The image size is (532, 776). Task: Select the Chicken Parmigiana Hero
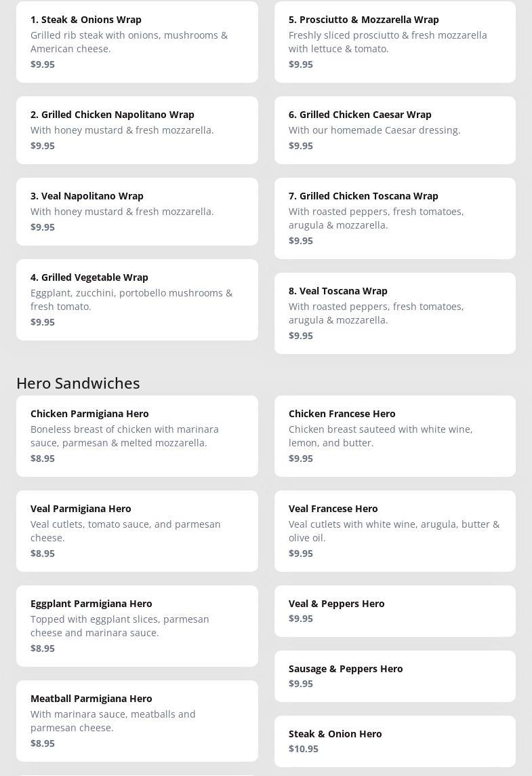137,435
